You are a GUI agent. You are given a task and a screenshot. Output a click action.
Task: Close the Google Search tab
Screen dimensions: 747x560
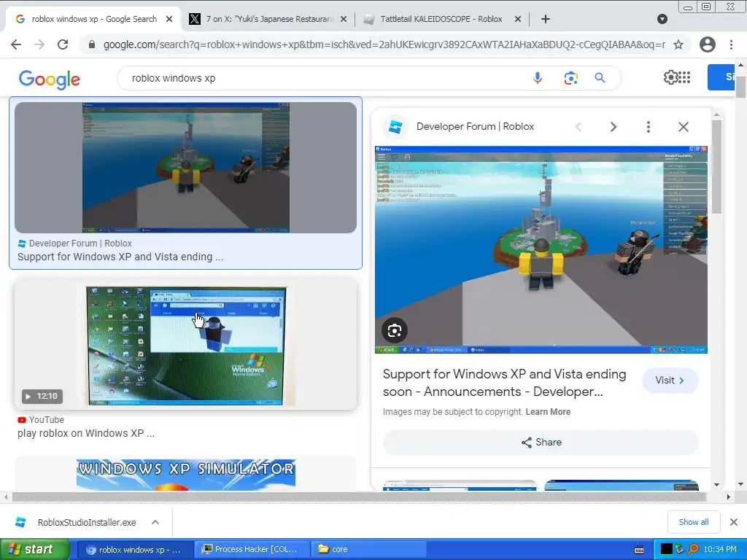pos(169,19)
